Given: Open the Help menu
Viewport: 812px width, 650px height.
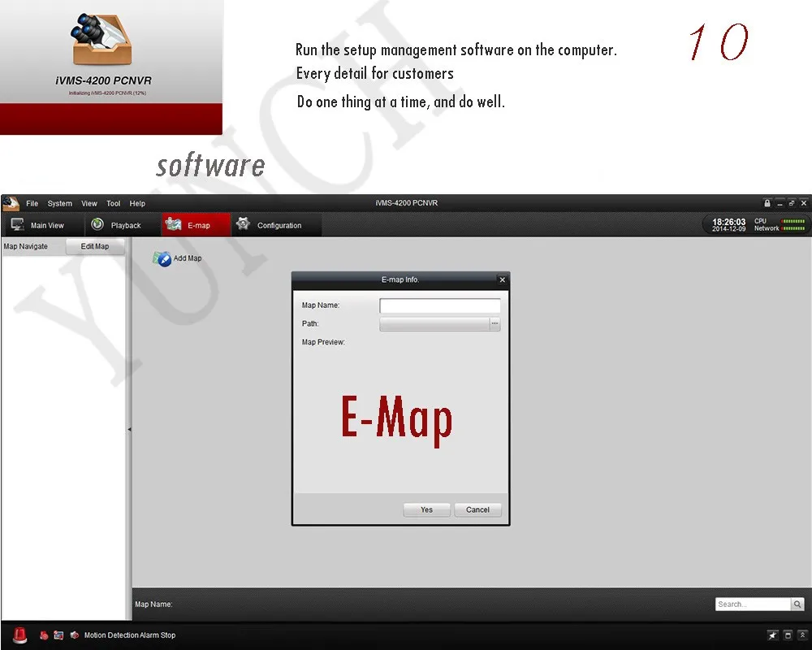Looking at the screenshot, I should point(137,203).
